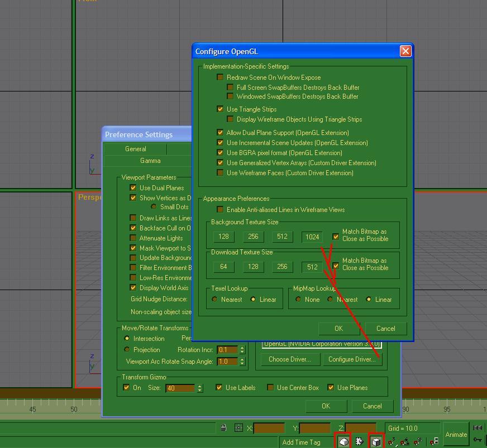Increase the Rotation Incr spinner value

pos(242,348)
